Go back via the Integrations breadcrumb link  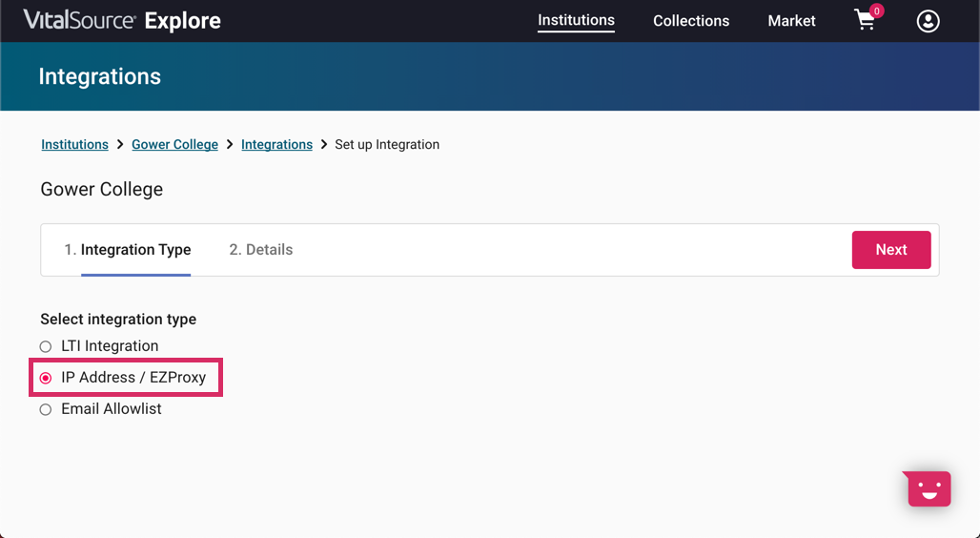(276, 145)
